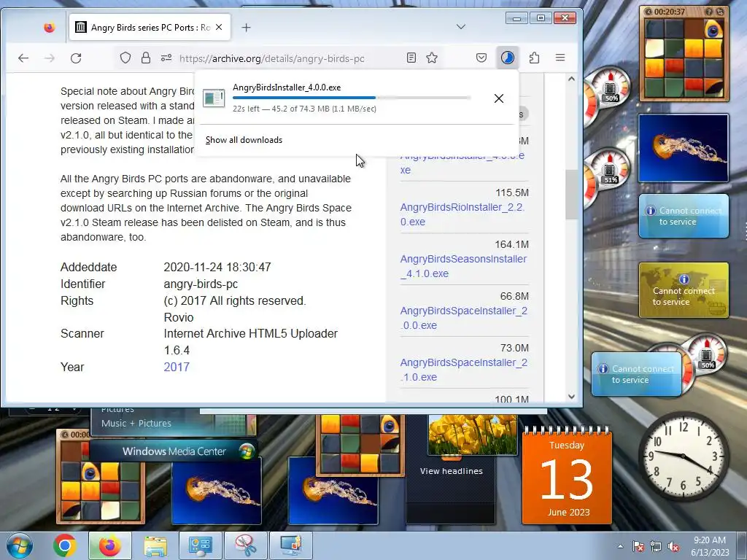The image size is (747, 560).
Task: Open the Snipping Tool taskbar icon
Action: 246,545
